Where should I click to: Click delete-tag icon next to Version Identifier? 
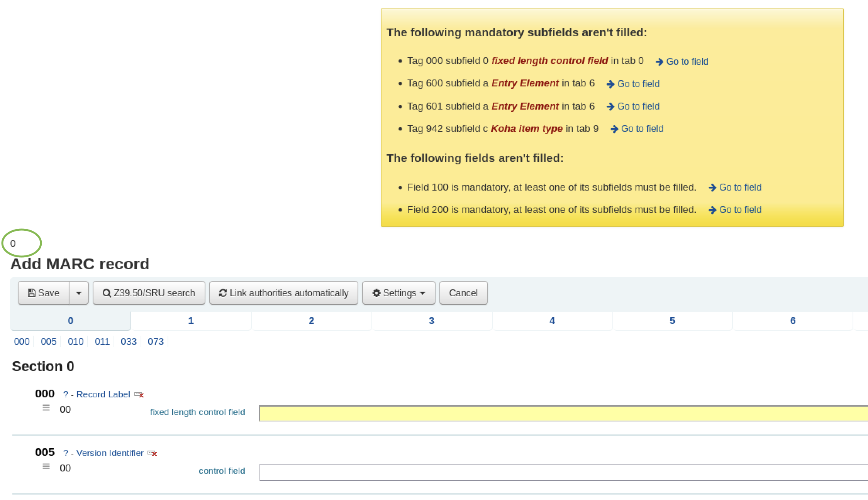pyautogui.click(x=153, y=453)
